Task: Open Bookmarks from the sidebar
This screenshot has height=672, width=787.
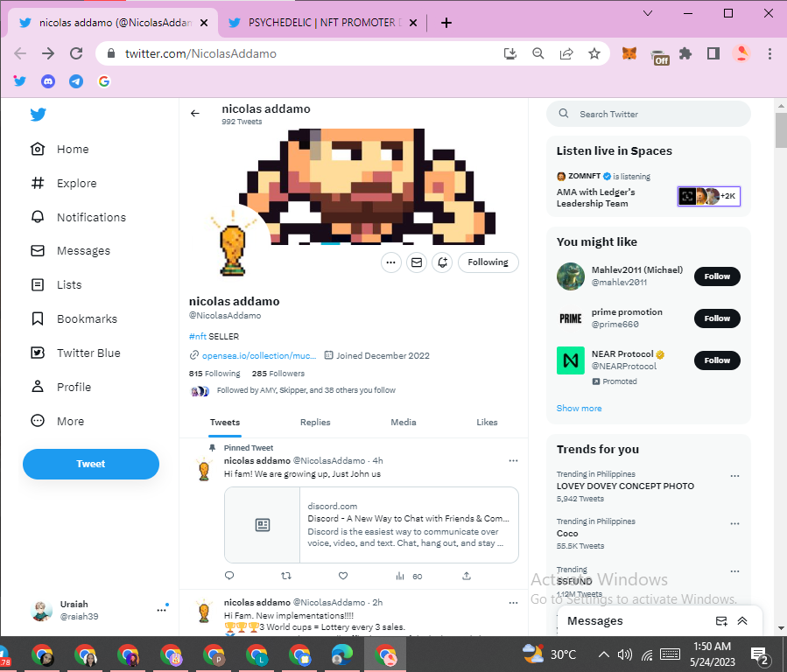Action: (74, 319)
